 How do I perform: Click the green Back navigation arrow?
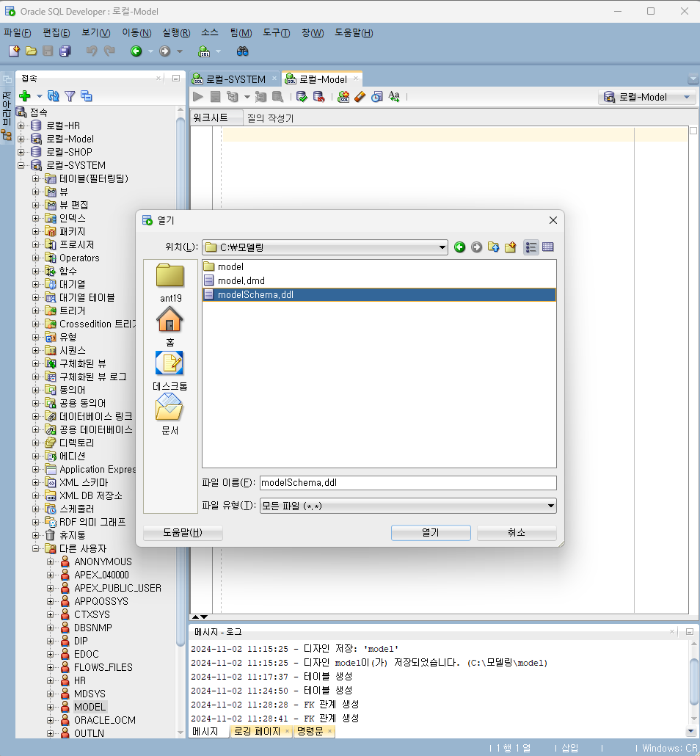(136, 51)
